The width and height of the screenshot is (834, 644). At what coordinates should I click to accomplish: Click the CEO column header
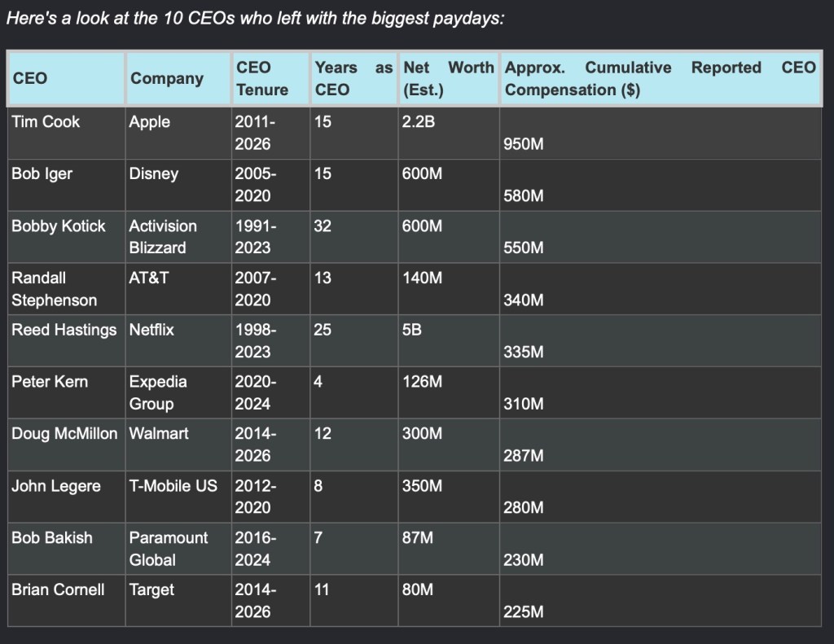66,78
